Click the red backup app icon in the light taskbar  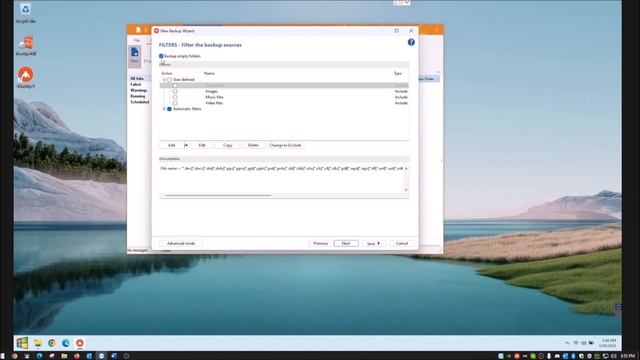(80, 343)
